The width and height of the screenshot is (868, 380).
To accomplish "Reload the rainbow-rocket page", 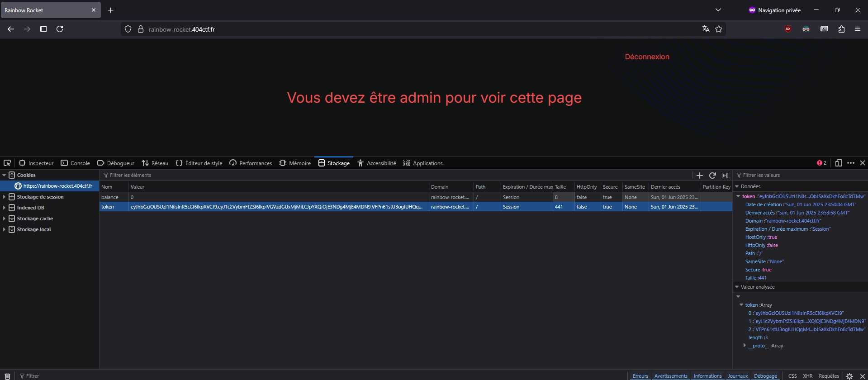I will [x=60, y=29].
